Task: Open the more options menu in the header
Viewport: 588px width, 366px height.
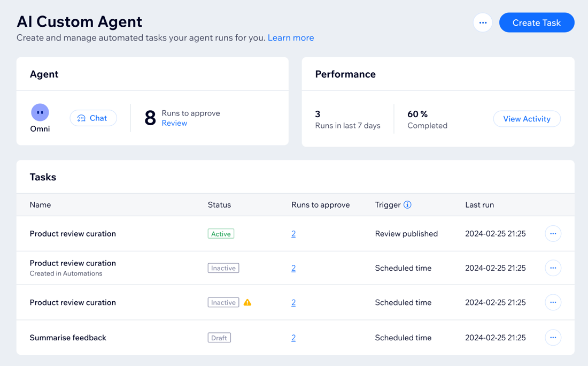Action: (482, 22)
